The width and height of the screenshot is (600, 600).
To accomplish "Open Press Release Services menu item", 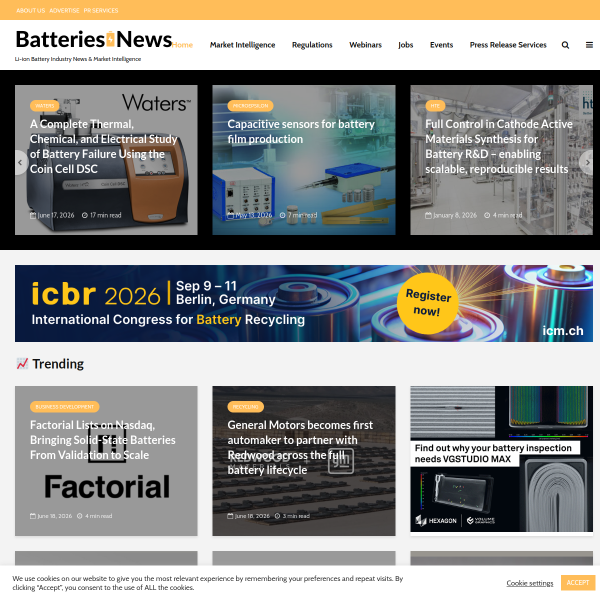I will pos(508,45).
